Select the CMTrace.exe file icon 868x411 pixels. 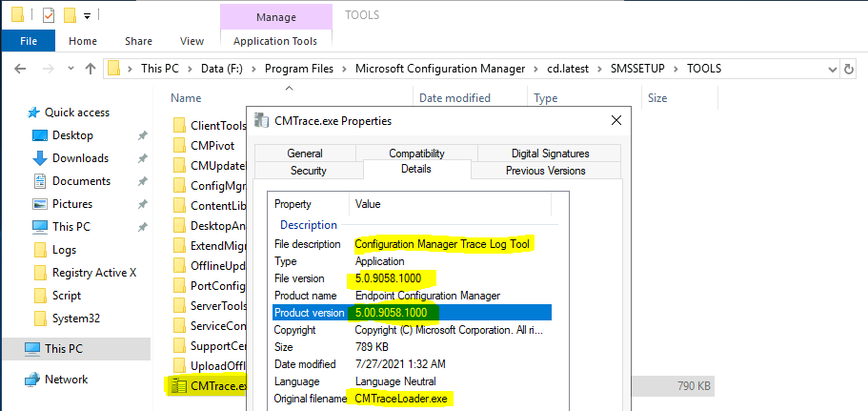179,385
